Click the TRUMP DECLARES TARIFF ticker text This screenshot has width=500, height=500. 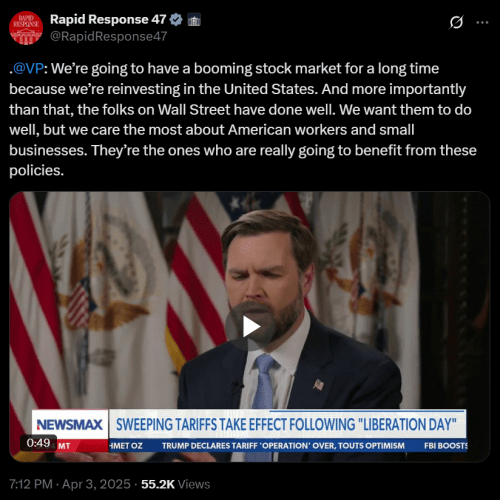[283, 446]
